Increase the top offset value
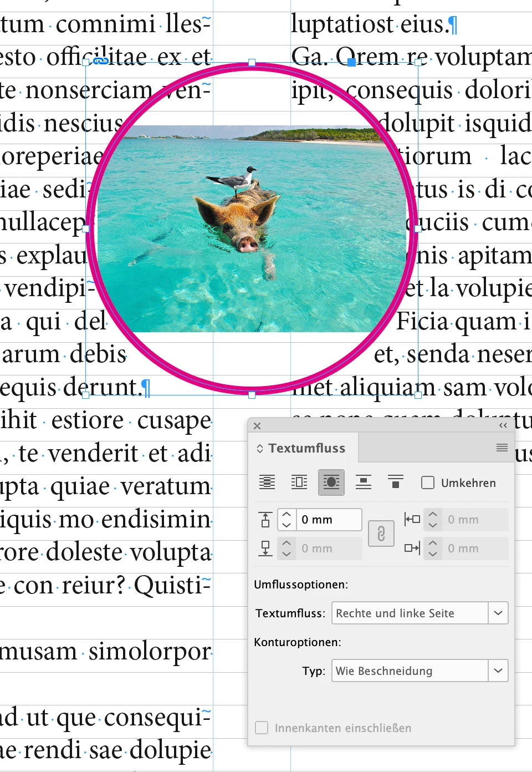 (287, 514)
